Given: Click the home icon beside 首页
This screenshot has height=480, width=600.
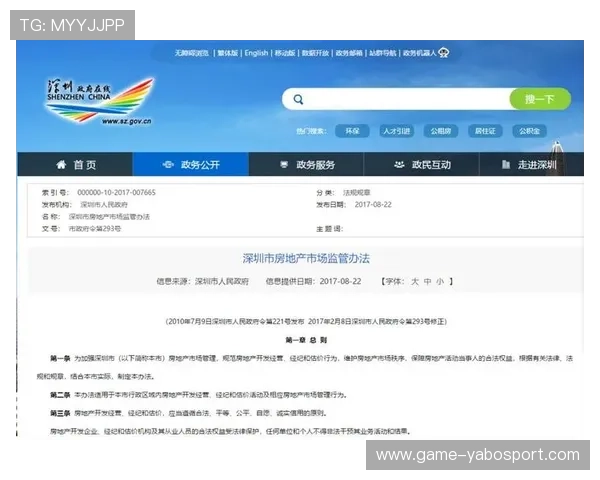Looking at the screenshot, I should click(x=61, y=165).
